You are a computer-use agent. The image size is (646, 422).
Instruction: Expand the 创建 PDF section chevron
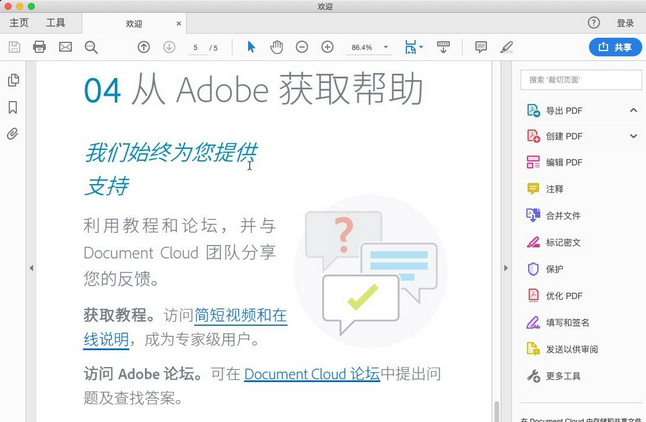pyautogui.click(x=634, y=136)
